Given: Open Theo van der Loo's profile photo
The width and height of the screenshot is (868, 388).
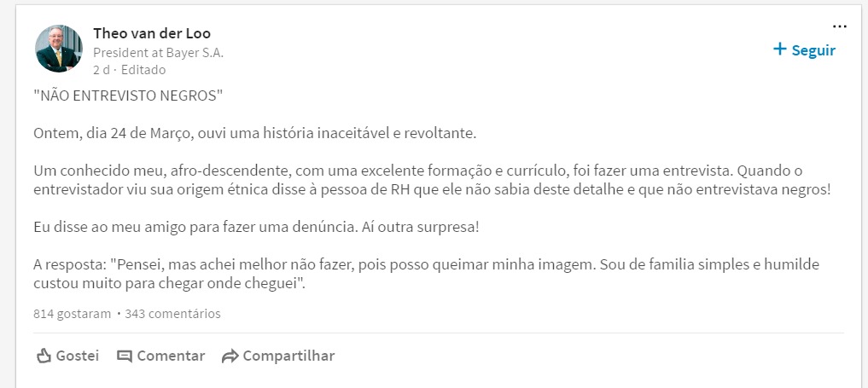Looking at the screenshot, I should [x=59, y=49].
